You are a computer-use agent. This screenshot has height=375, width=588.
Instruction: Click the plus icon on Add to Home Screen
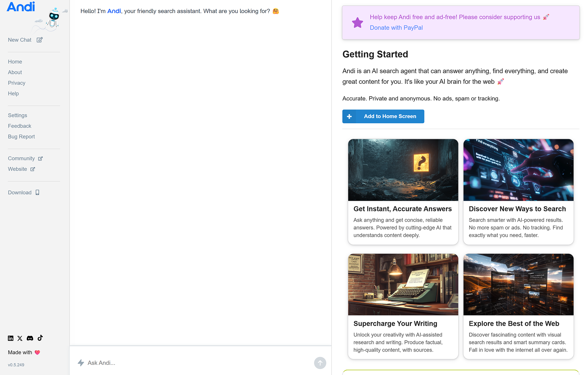(x=349, y=116)
